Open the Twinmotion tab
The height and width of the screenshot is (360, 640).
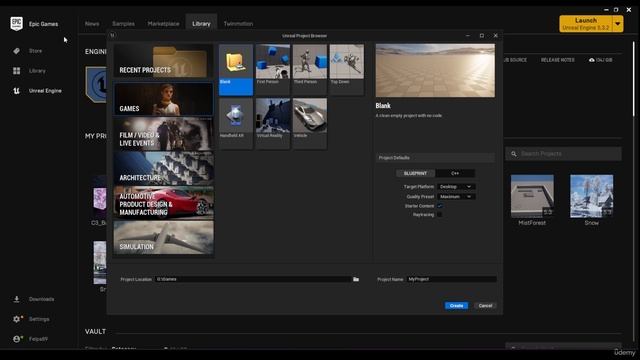[x=238, y=24]
